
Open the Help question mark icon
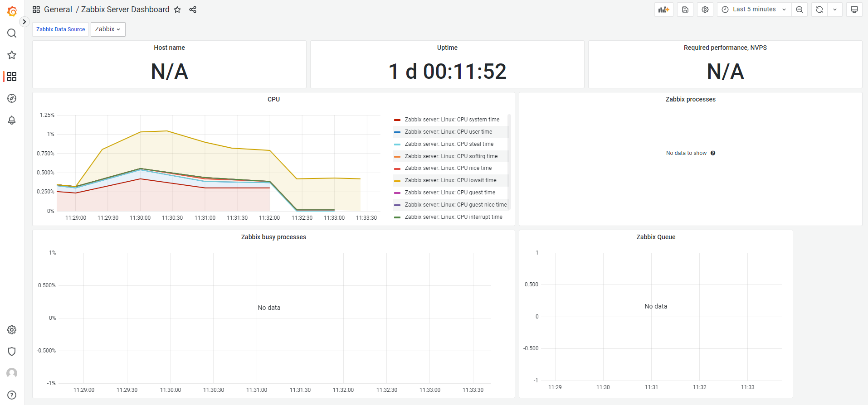coord(12,395)
